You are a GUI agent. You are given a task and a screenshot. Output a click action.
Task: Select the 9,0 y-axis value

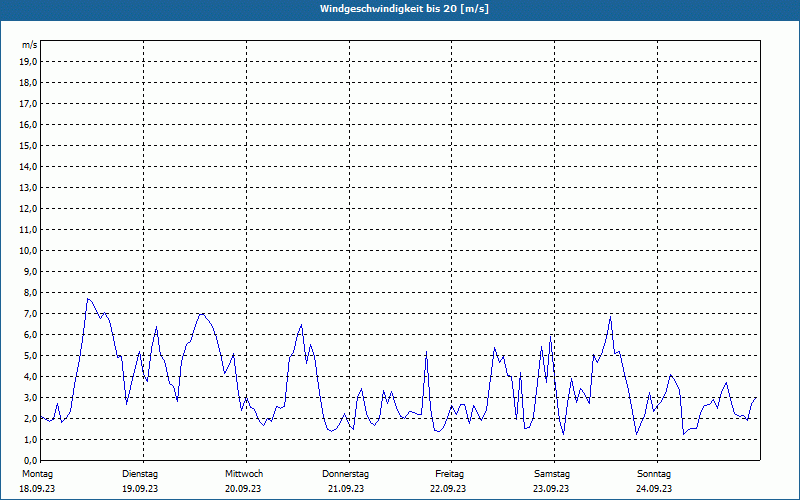[31, 271]
